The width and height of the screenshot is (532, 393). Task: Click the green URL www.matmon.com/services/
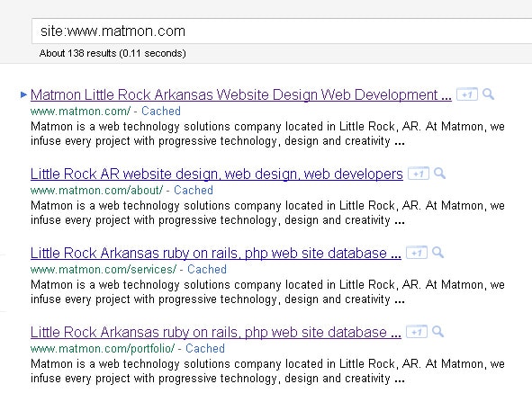104,270
